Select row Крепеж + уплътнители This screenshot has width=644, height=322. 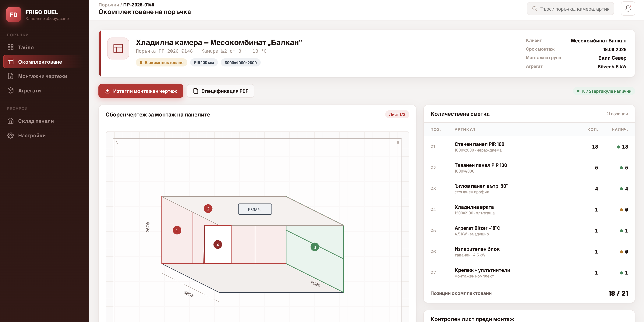529,273
